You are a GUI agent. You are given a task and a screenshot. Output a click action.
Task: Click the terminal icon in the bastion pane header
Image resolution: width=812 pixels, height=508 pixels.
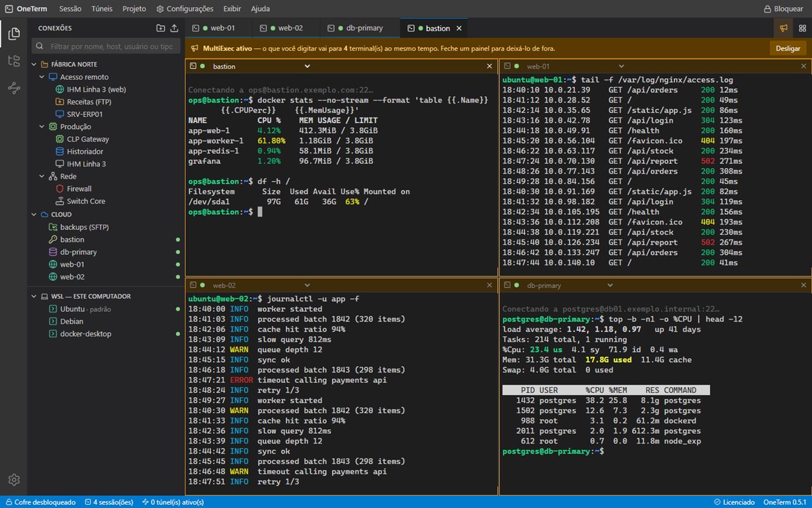(x=193, y=66)
